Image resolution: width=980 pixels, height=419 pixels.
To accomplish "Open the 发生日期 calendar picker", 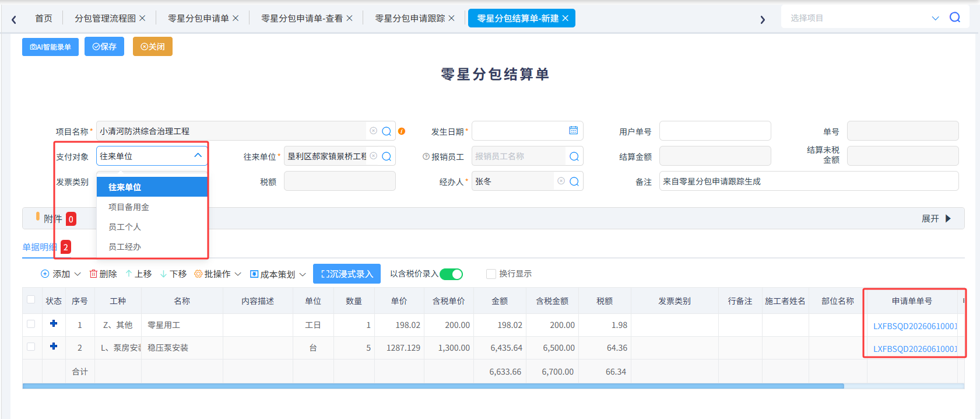I will tap(574, 131).
